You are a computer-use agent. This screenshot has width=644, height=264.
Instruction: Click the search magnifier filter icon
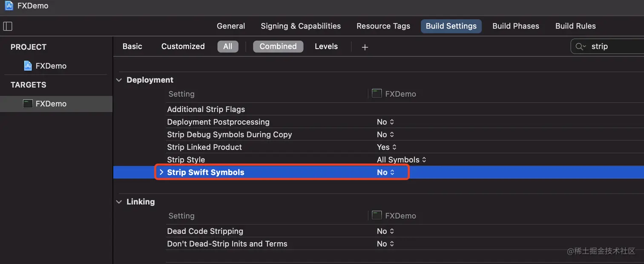click(580, 46)
